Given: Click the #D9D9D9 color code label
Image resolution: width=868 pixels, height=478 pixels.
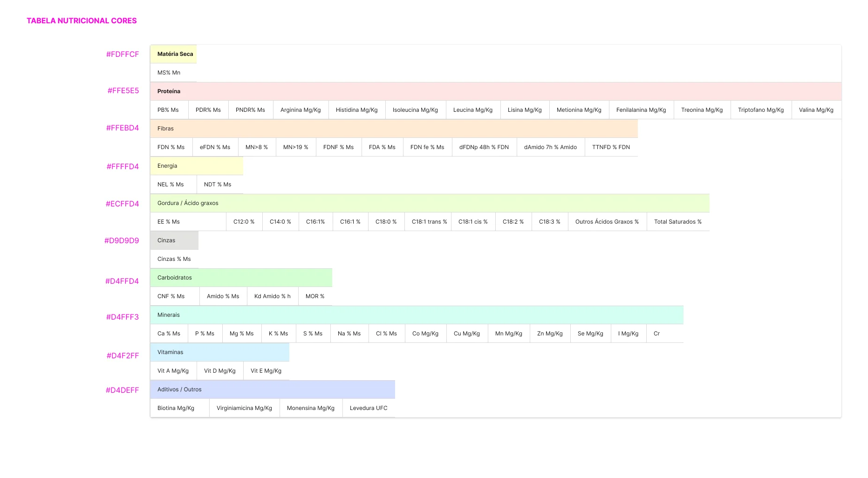Looking at the screenshot, I should tap(122, 240).
